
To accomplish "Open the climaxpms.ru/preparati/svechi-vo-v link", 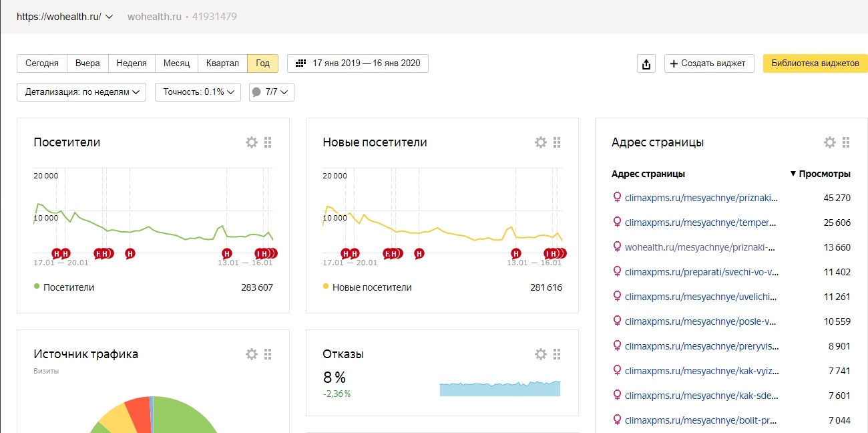I will (702, 272).
